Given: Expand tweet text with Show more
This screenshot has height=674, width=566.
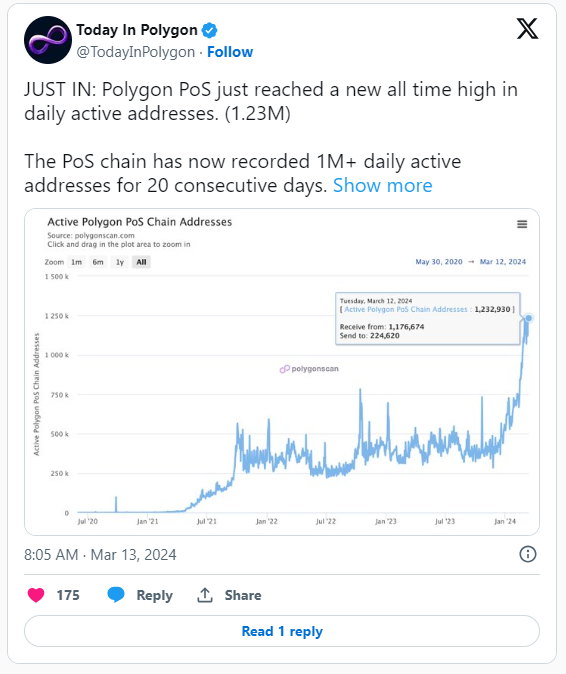Looking at the screenshot, I should coord(382,186).
